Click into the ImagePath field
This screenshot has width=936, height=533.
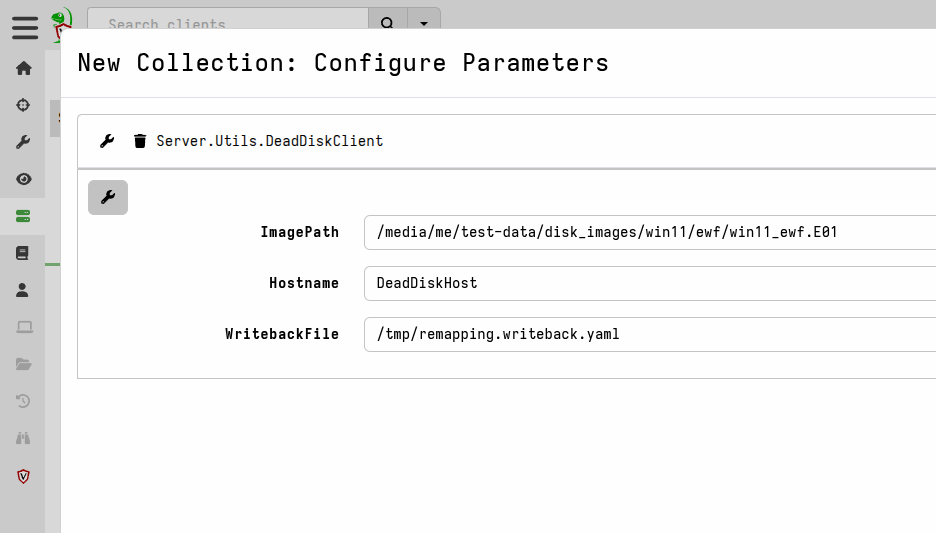(650, 232)
